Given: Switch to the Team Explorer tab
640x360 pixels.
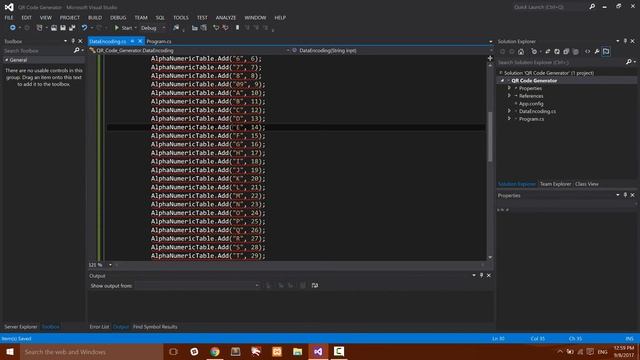Looking at the screenshot, I should click(555, 184).
